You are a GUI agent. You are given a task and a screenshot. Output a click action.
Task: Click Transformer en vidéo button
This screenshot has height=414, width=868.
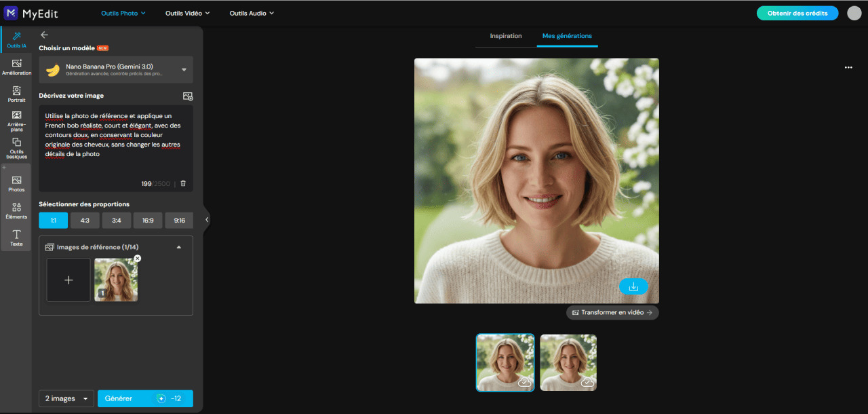612,313
